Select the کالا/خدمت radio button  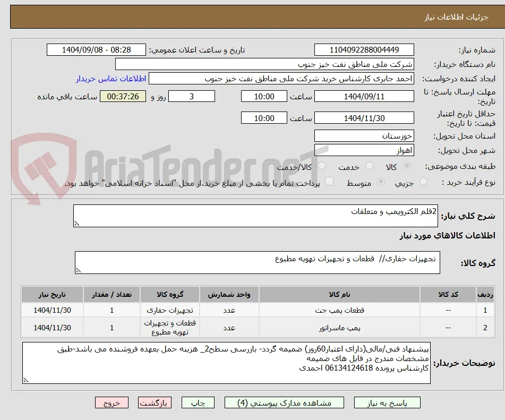coord(322,166)
